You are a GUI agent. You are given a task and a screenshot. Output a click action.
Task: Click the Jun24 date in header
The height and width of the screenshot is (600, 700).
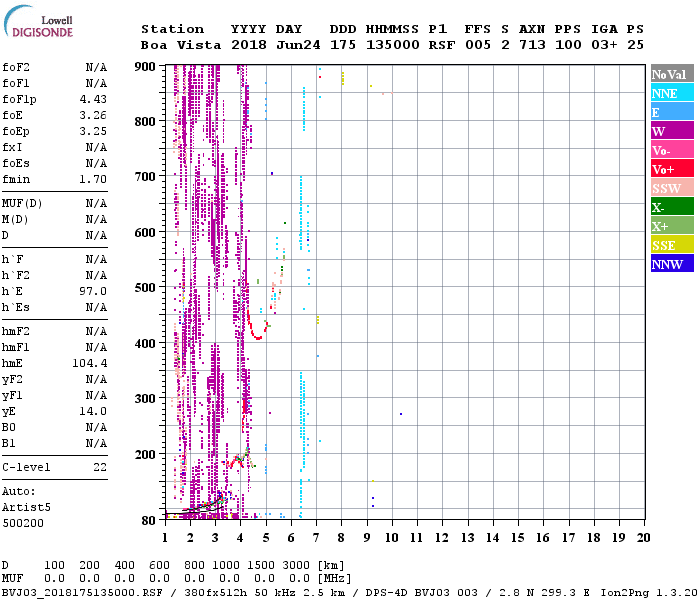[x=298, y=45]
